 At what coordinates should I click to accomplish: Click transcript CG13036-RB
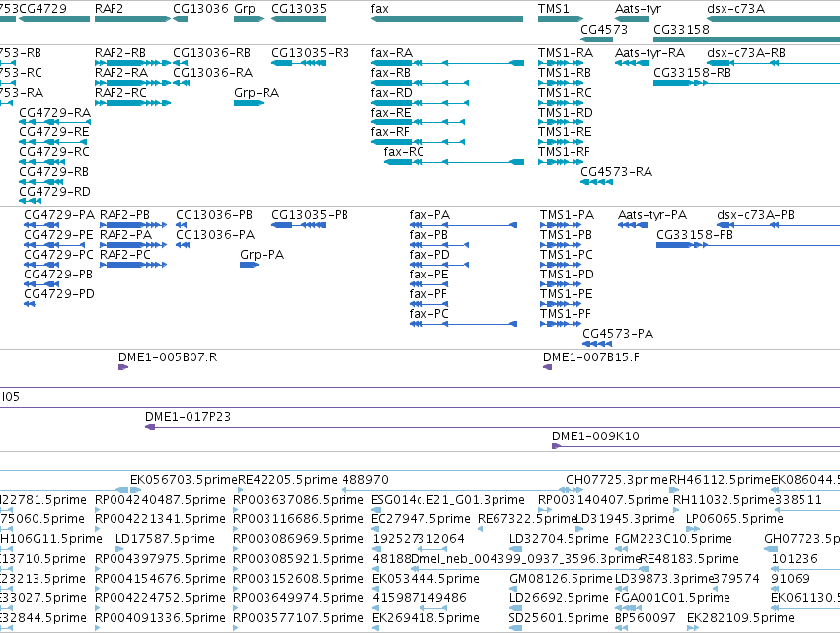click(x=181, y=63)
